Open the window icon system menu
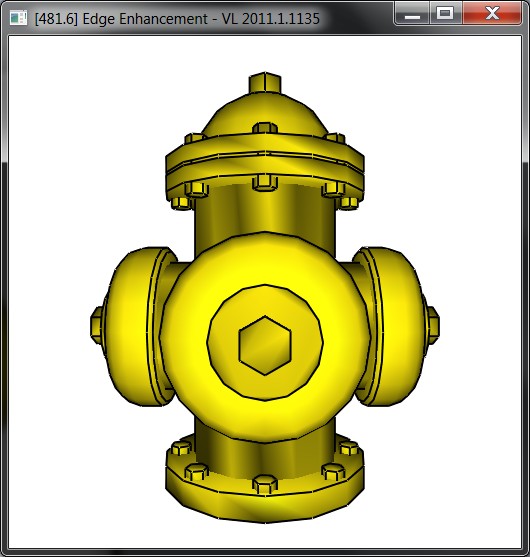This screenshot has height=557, width=530. coord(18,17)
